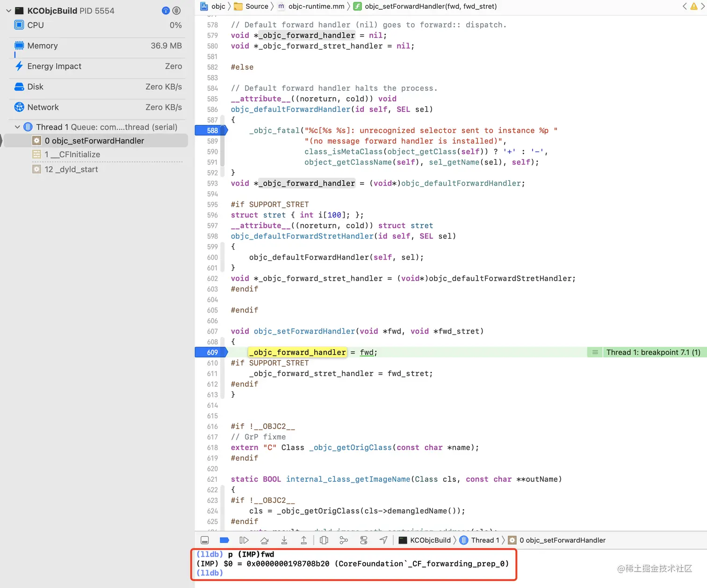Hide the debug area with the leftmost debug bar icon
The width and height of the screenshot is (707, 588).
204,540
